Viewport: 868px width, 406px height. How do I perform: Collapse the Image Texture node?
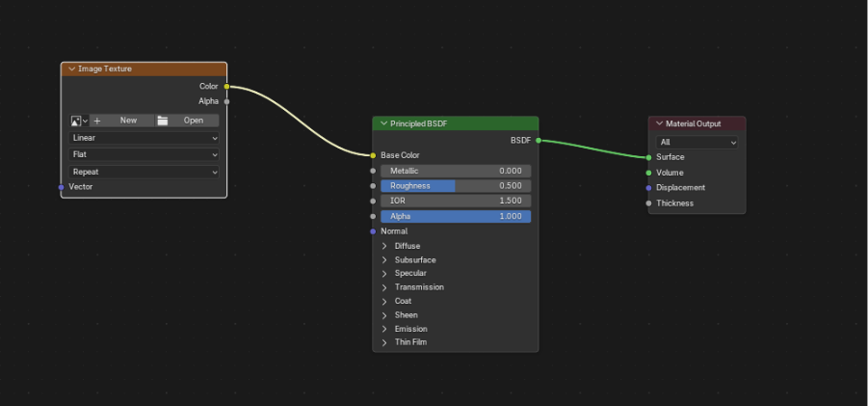coord(71,69)
